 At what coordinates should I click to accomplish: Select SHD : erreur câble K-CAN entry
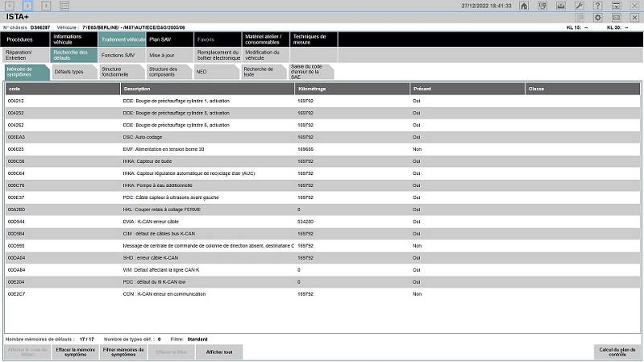pyautogui.click(x=323, y=258)
